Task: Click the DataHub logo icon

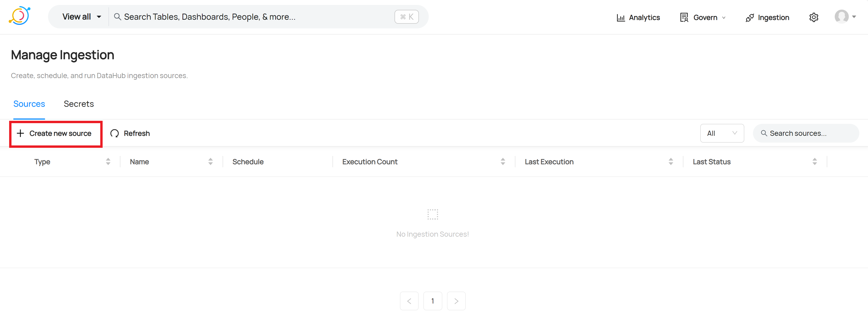Action: click(x=19, y=16)
